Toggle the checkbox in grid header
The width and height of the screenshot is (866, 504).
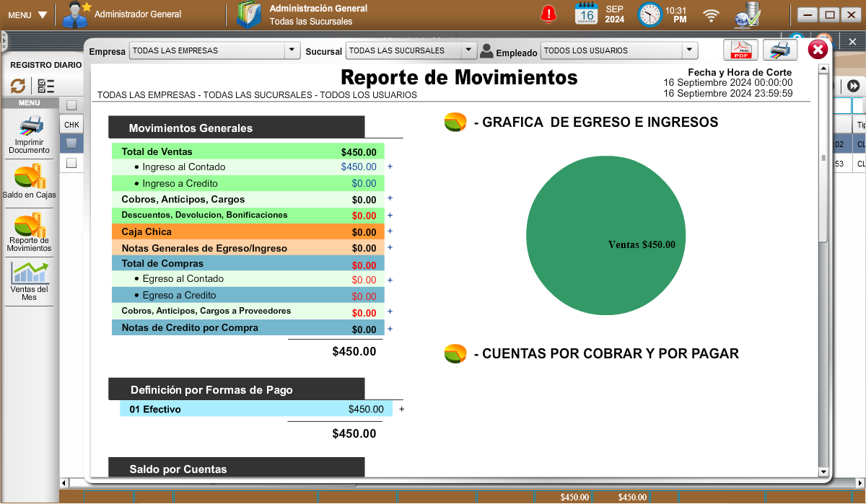point(71,105)
